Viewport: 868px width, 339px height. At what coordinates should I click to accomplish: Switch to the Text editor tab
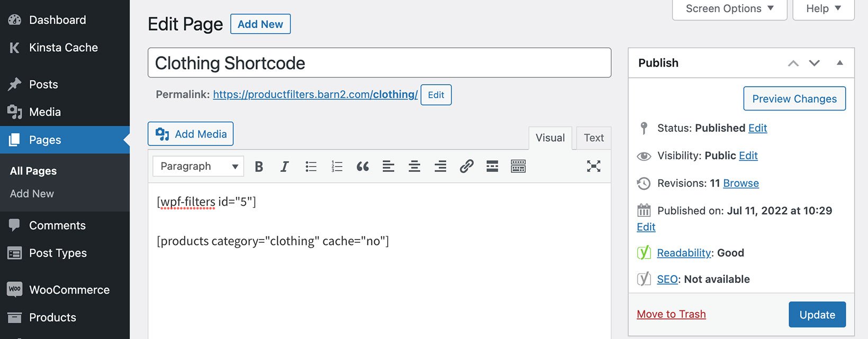point(593,138)
